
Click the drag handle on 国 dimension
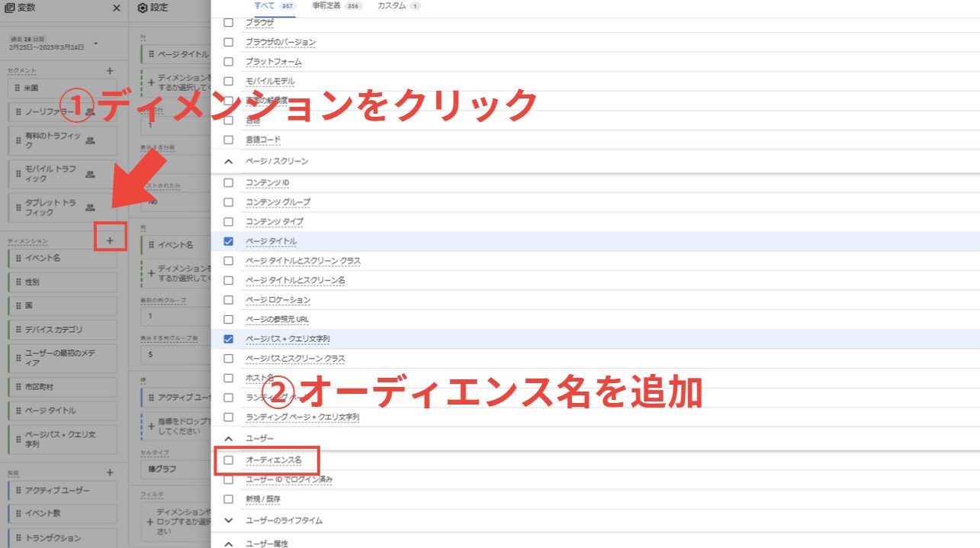18,305
